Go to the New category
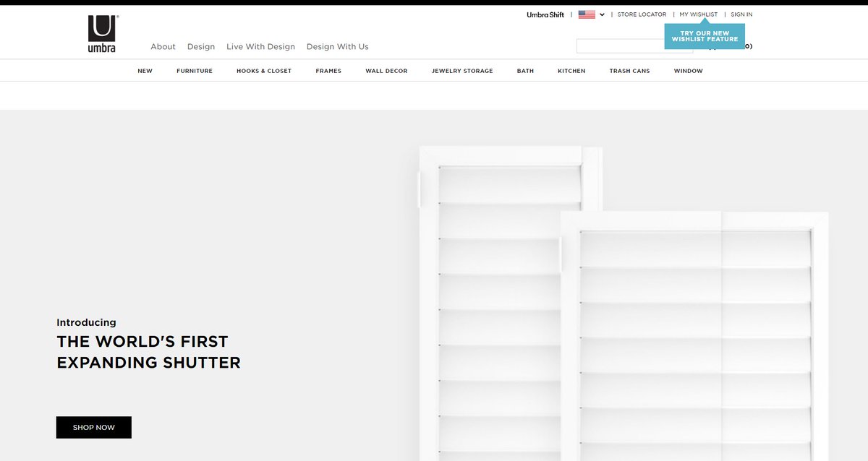Screen dimensions: 868x461 pyautogui.click(x=145, y=71)
